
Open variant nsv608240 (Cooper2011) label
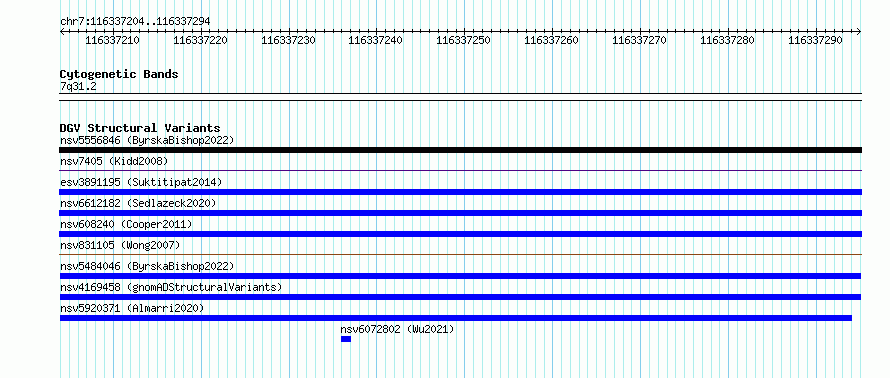coord(126,224)
